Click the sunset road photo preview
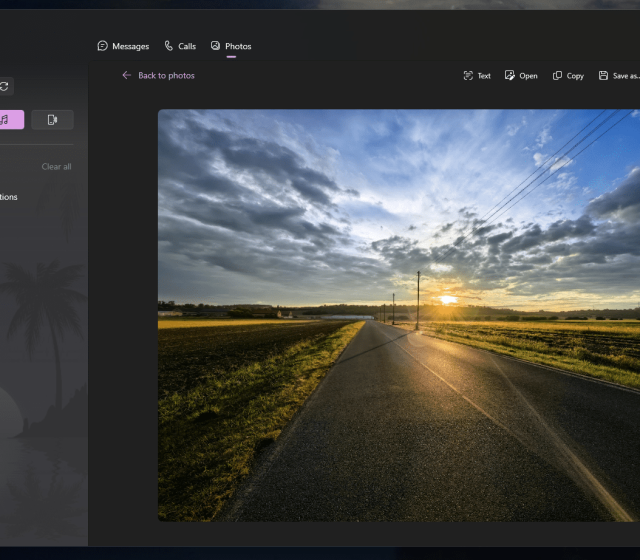Viewport: 640px width, 560px height. [398, 315]
